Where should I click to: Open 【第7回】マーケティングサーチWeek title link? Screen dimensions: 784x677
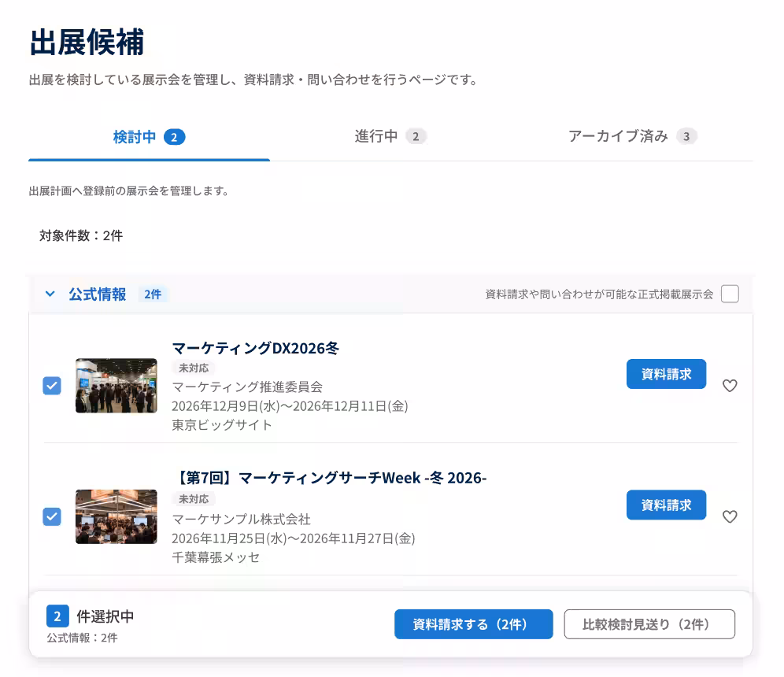coord(330,478)
